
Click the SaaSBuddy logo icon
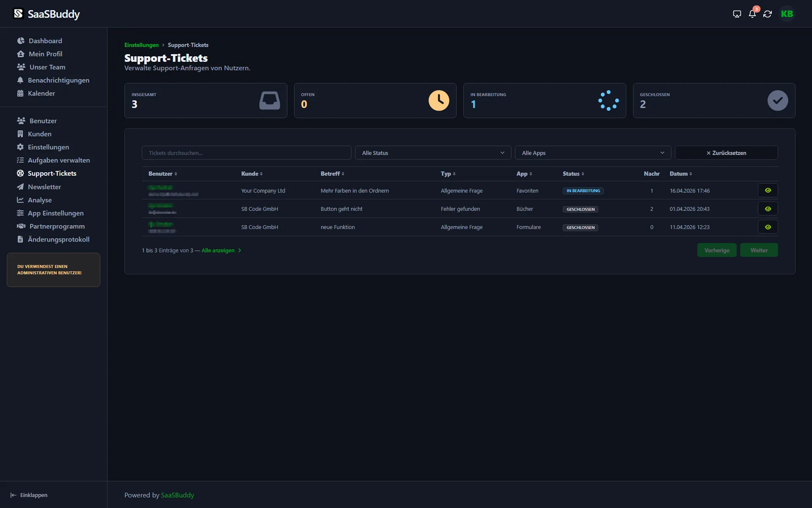click(x=18, y=14)
